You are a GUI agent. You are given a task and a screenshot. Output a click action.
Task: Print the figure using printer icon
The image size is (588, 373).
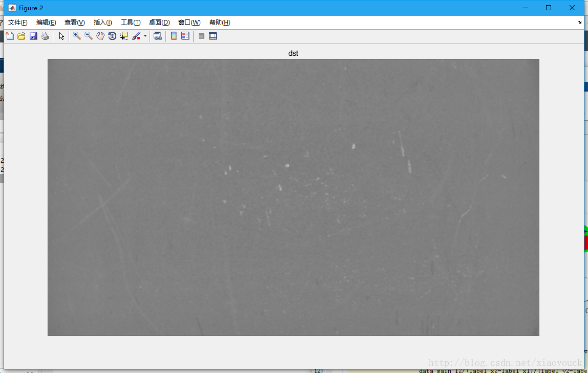tap(45, 36)
